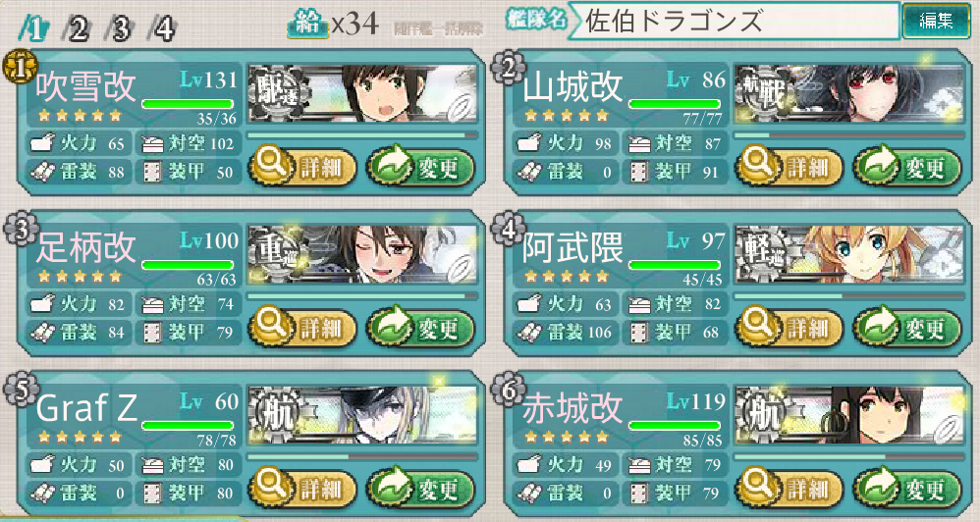
Task: Select fleet tab 3
Action: pyautogui.click(x=121, y=28)
